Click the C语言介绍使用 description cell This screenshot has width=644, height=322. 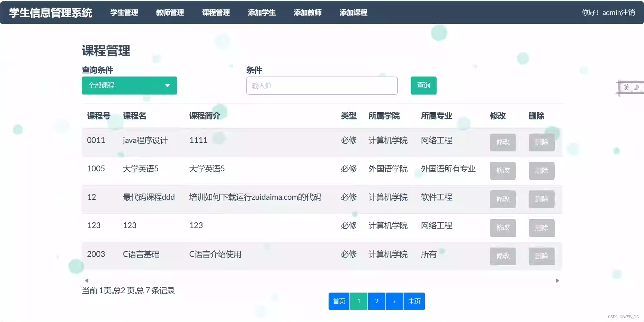point(215,254)
